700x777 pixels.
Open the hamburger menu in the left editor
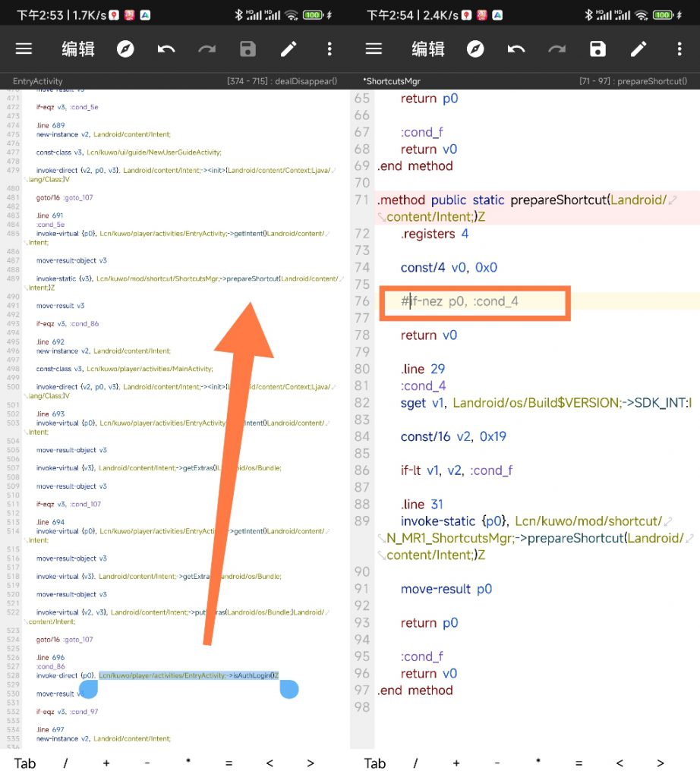point(24,49)
